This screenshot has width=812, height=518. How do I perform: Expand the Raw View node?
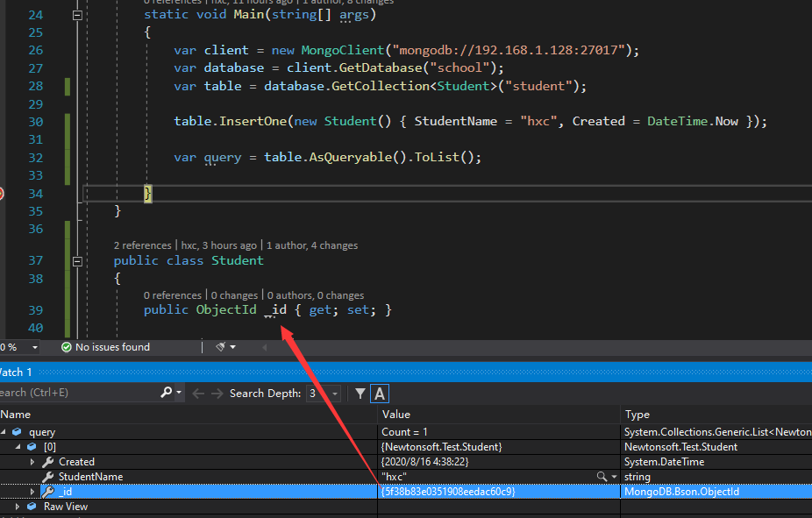(18, 507)
